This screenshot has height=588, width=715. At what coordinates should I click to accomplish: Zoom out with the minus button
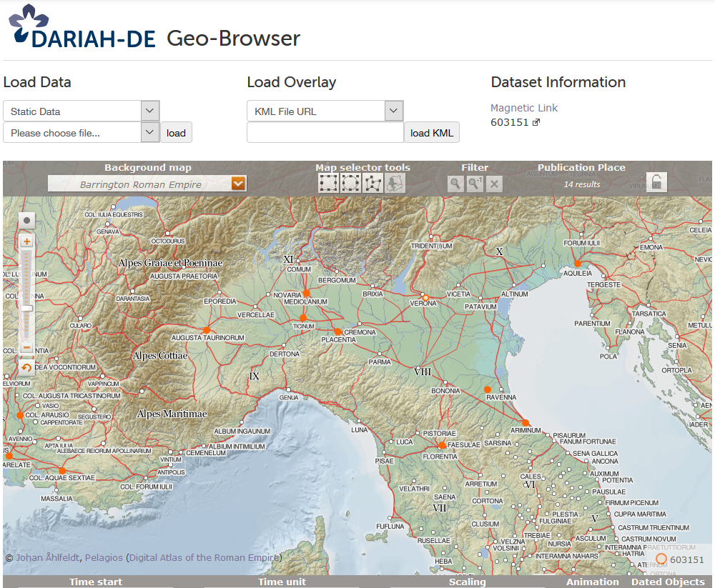27,347
